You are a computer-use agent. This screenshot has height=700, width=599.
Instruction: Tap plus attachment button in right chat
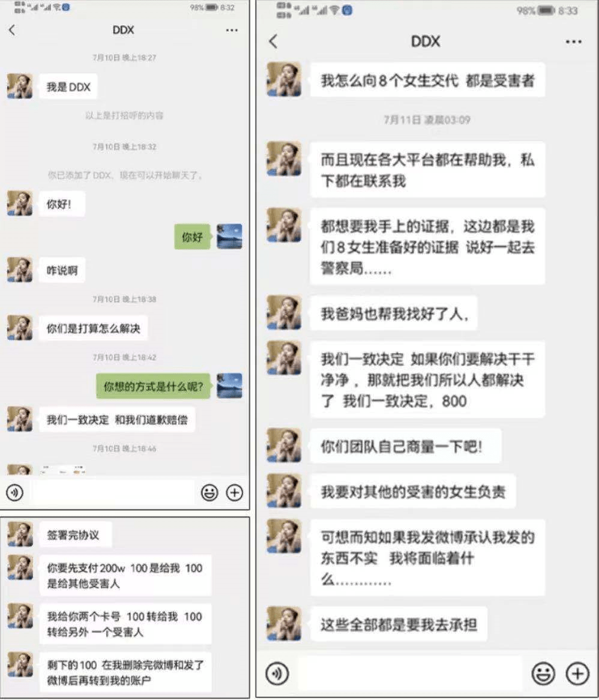pyautogui.click(x=577, y=673)
